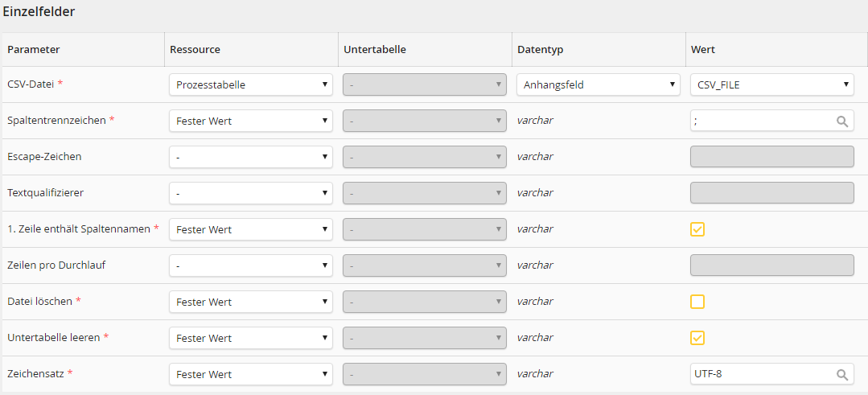This screenshot has width=868, height=395.
Task: Open Ressource dropdown for Spaltentrennzeichen row
Action: 250,121
